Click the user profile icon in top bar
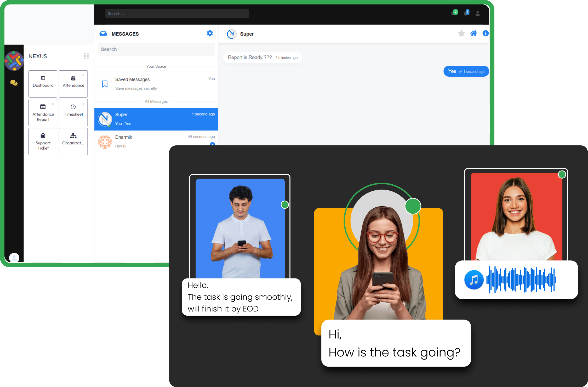The height and width of the screenshot is (387, 588). [x=477, y=13]
